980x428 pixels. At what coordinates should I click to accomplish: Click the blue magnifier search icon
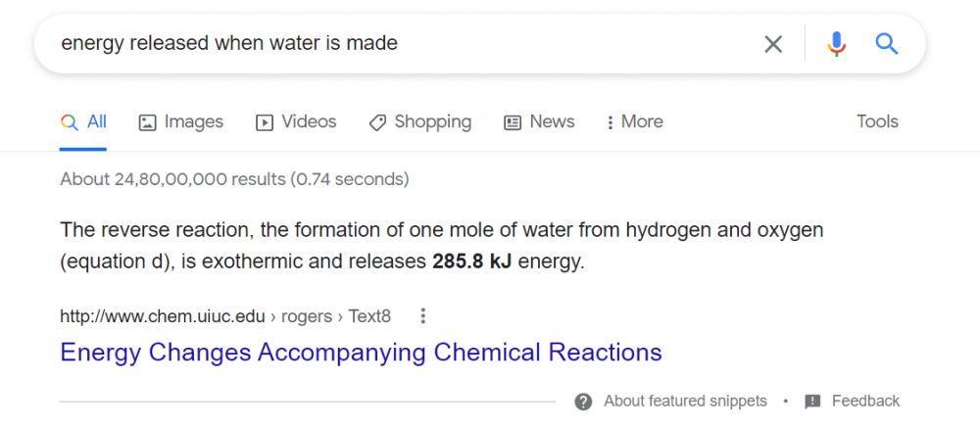click(887, 44)
